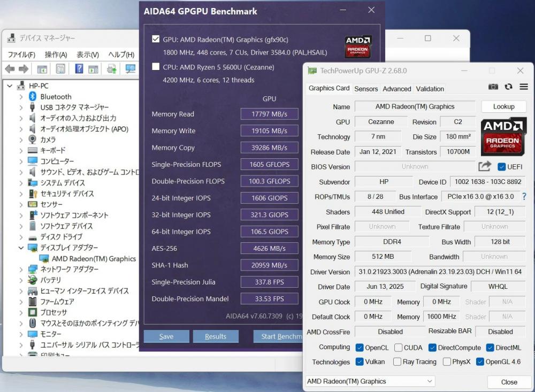Click the Back arrow in Device Manager toolbar
This screenshot has width=535, height=392.
click(x=10, y=69)
